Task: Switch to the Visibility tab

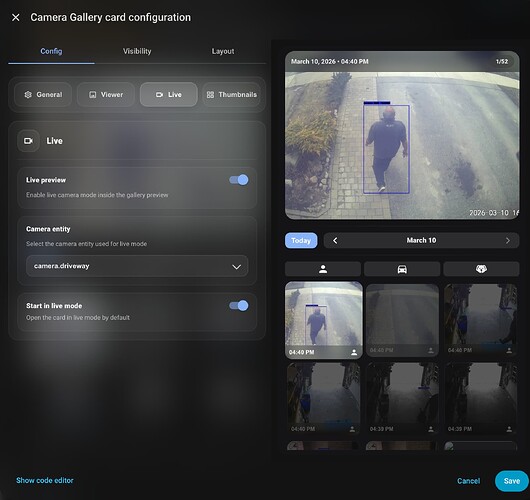Action: pos(137,51)
